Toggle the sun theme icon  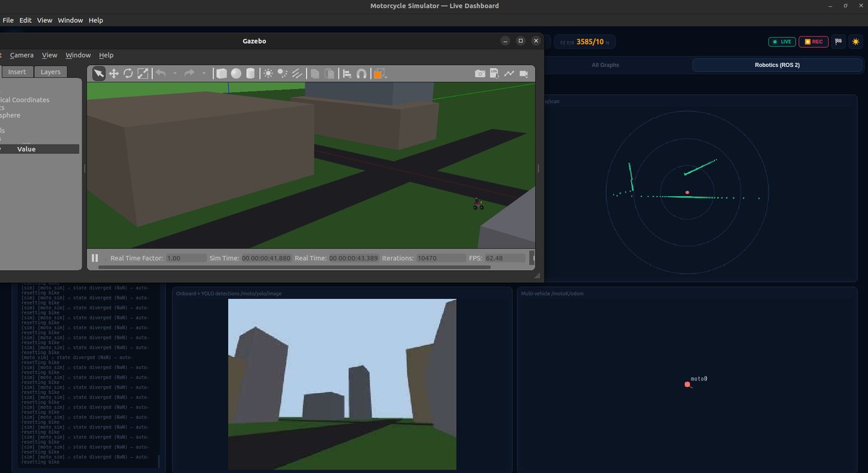pos(856,42)
